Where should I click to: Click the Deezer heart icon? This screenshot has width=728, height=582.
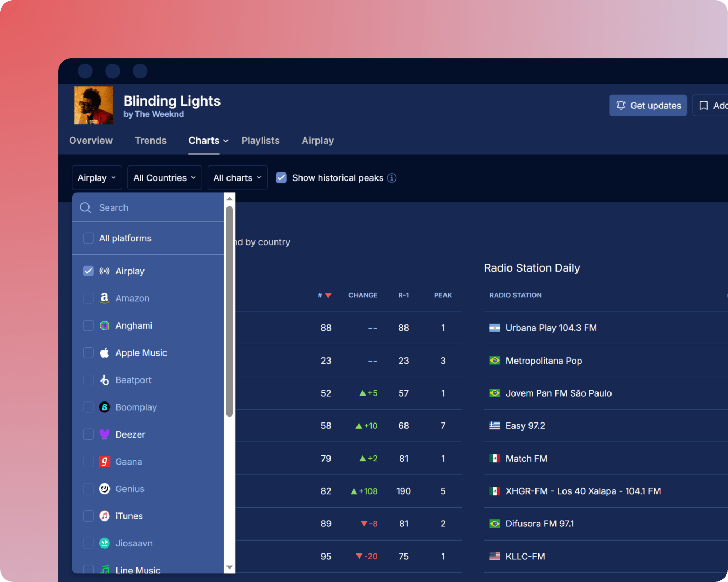point(105,434)
